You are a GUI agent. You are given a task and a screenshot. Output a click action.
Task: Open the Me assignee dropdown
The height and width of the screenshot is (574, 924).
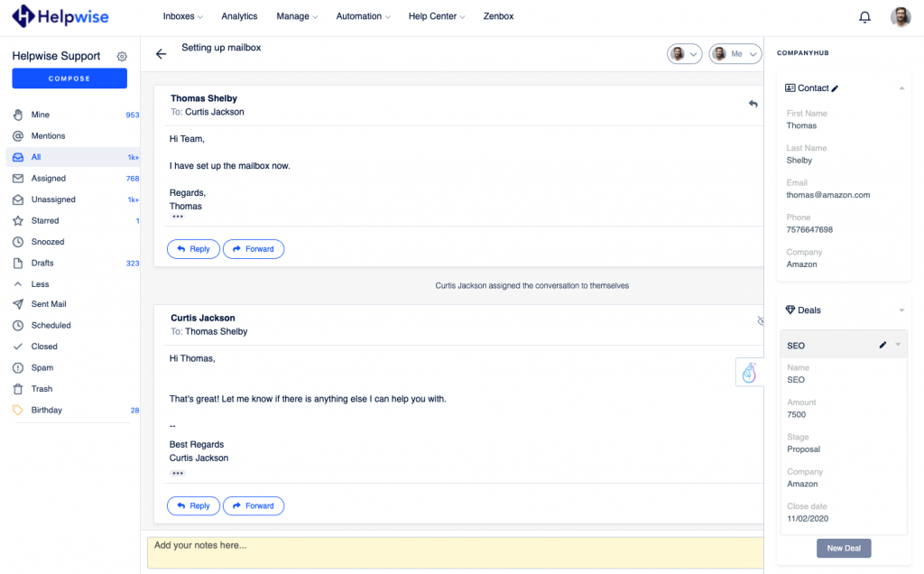point(735,54)
